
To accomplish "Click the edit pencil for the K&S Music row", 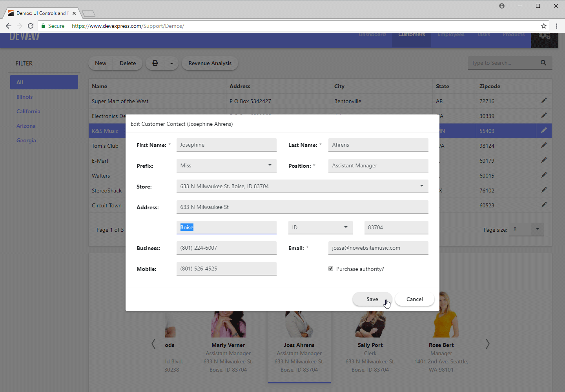I will point(544,131).
